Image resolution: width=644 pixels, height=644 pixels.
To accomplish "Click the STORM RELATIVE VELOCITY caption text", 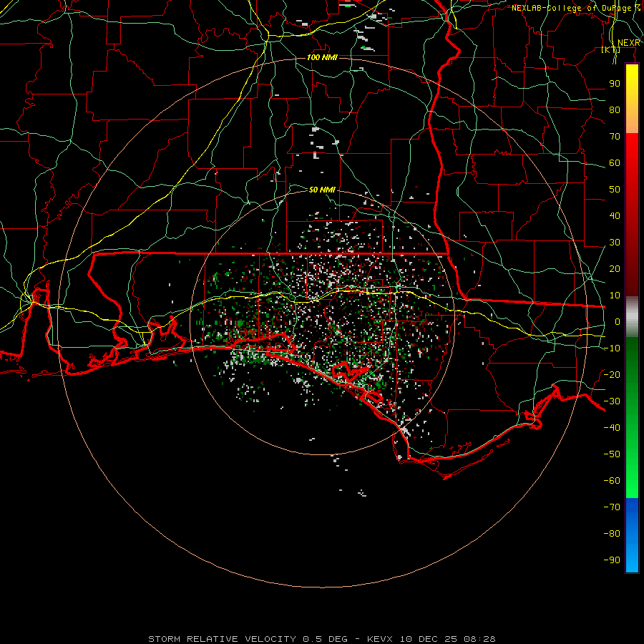I will [222, 639].
